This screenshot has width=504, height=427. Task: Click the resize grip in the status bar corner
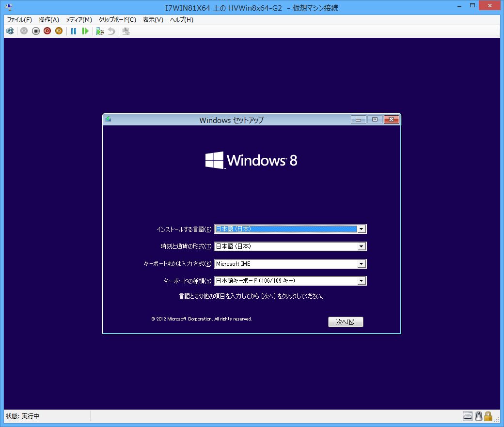pos(497,419)
